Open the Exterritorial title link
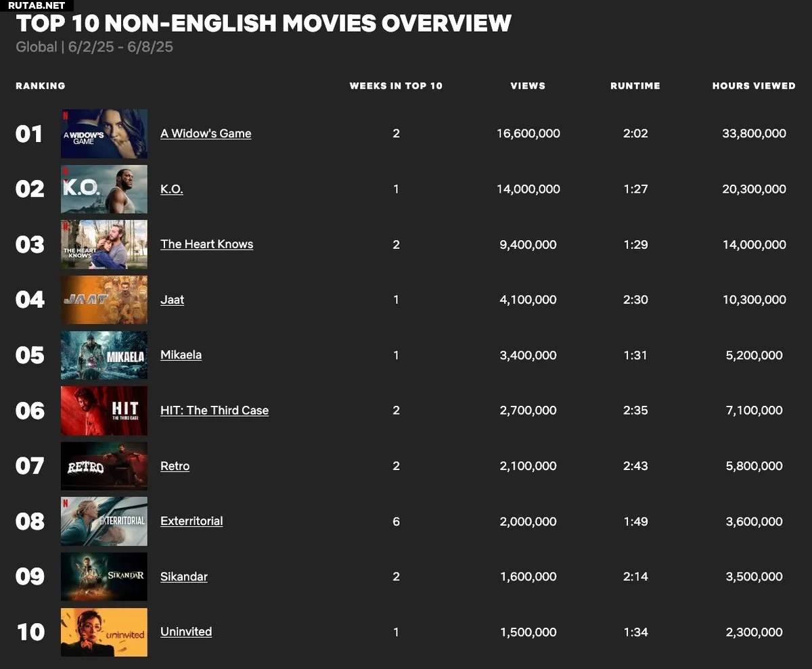This screenshot has height=669, width=812. pyautogui.click(x=191, y=521)
